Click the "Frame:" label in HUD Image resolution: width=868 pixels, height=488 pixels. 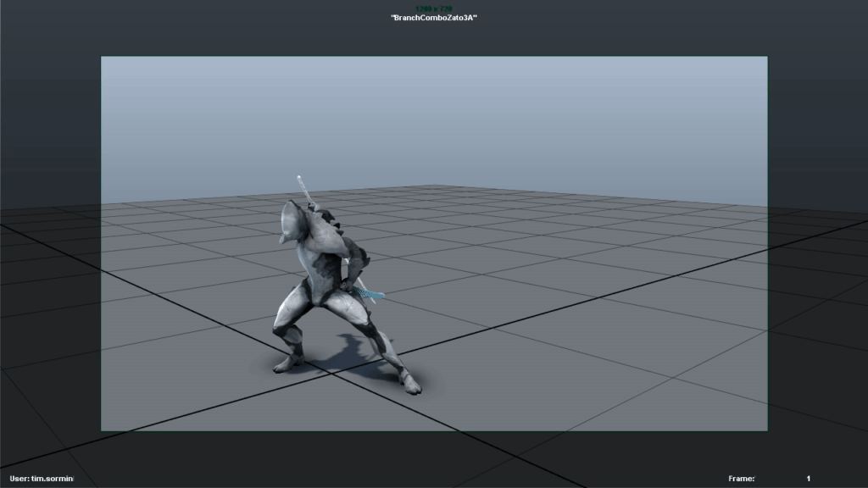741,479
